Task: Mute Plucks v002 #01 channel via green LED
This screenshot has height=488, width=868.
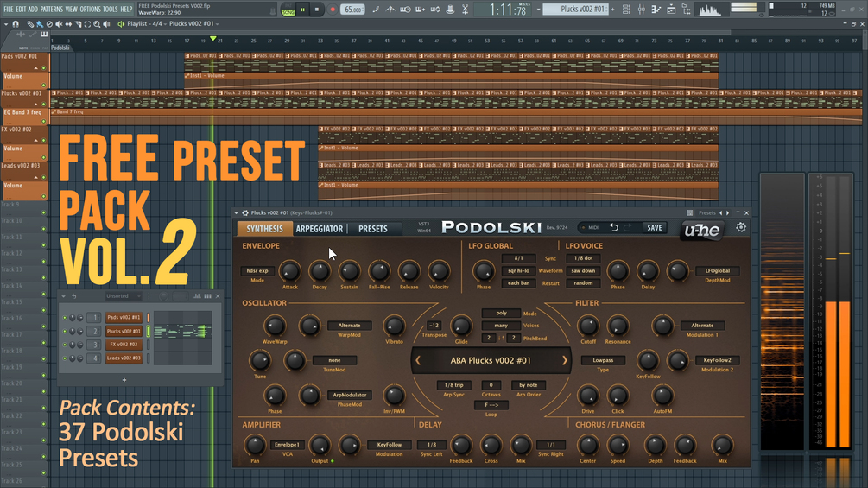Action: click(x=65, y=332)
